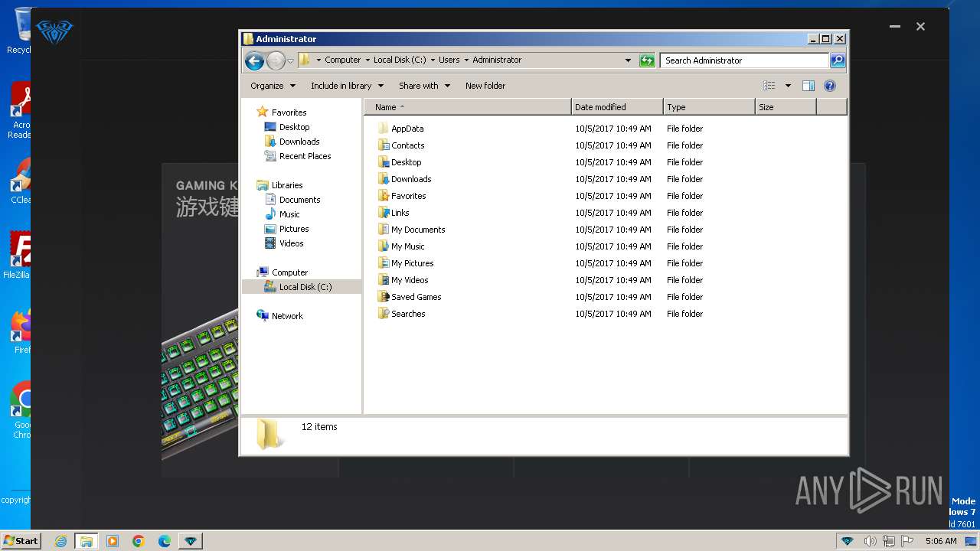
Task: Expand dropdown arrow after Users breadcrumb
Action: coord(466,60)
